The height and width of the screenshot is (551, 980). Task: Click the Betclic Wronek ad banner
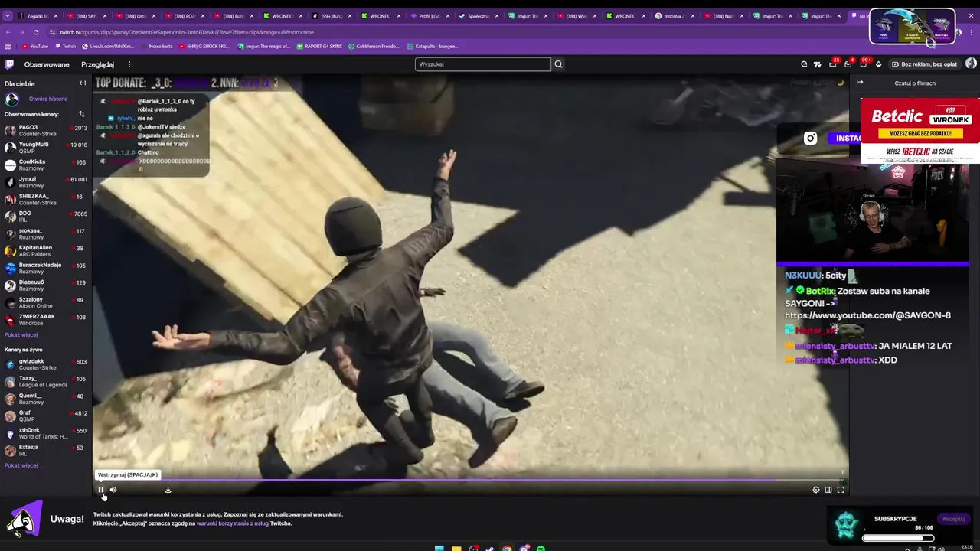tap(920, 130)
